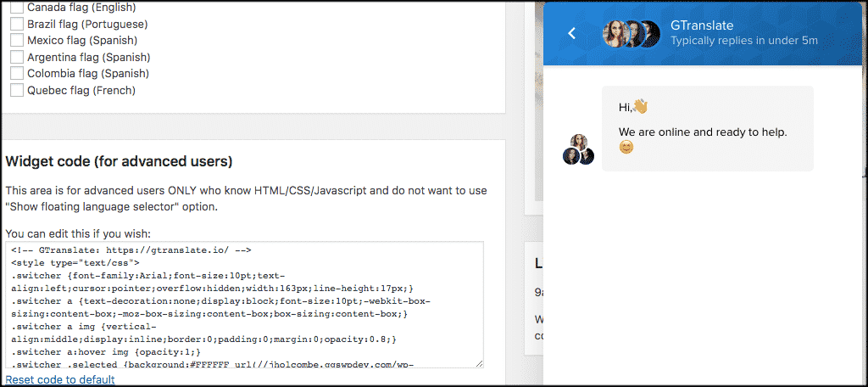
Task: Click the agent avatars beside the greeting message
Action: pos(578,149)
